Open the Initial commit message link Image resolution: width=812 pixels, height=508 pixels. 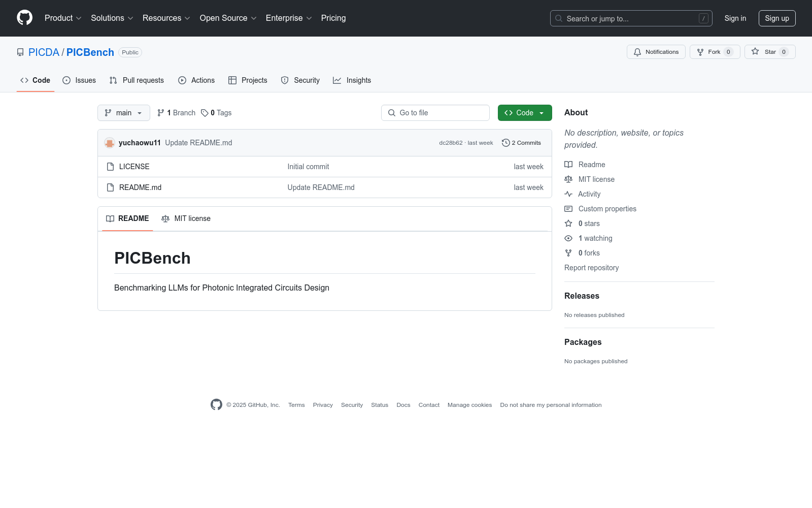(308, 167)
